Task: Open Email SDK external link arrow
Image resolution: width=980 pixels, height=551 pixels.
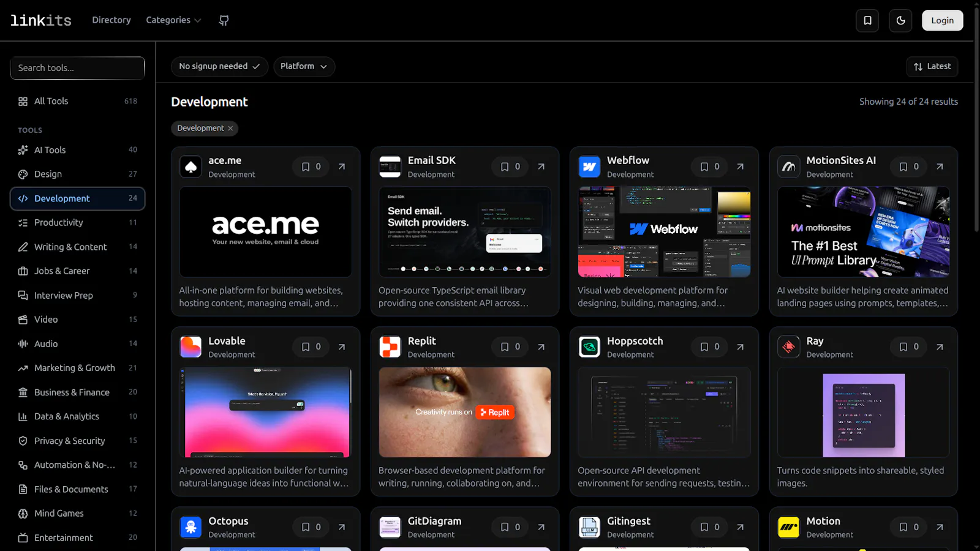Action: coord(541,167)
